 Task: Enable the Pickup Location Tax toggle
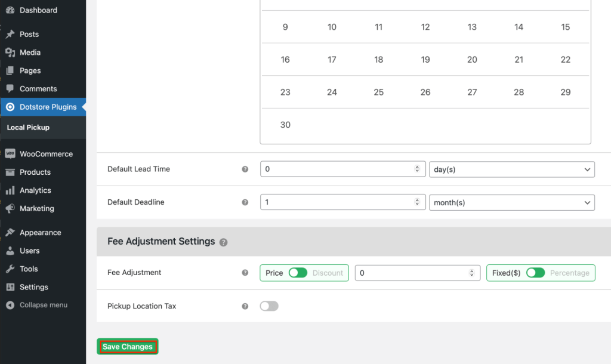(x=269, y=306)
